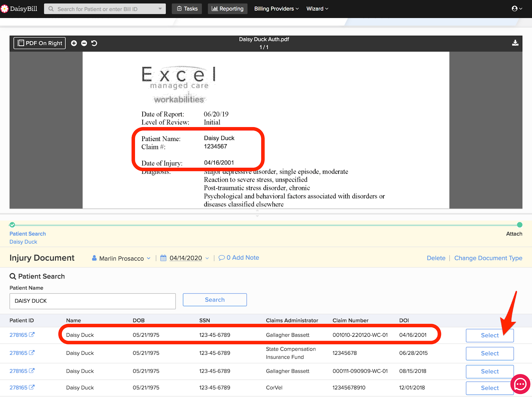Click the Delete document link

[x=436, y=258]
